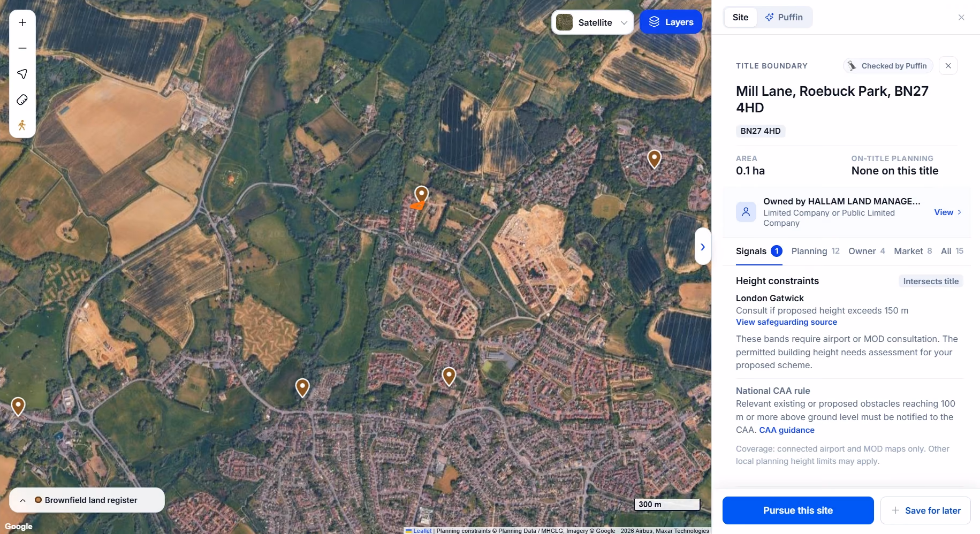Open the Satellite basemap dropdown
Viewport: 980px width, 534px height.
(592, 22)
